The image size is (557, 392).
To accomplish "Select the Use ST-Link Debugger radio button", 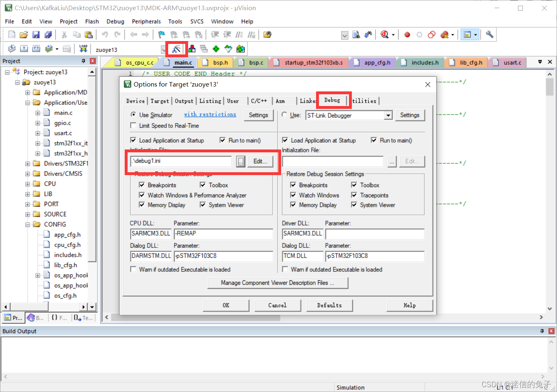I will [x=284, y=115].
